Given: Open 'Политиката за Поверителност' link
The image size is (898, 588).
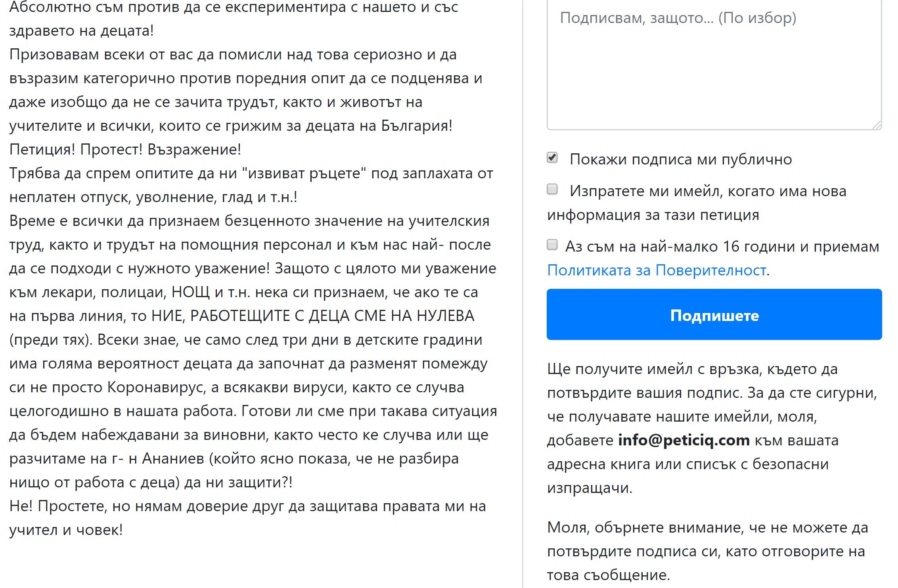Looking at the screenshot, I should point(657,270).
